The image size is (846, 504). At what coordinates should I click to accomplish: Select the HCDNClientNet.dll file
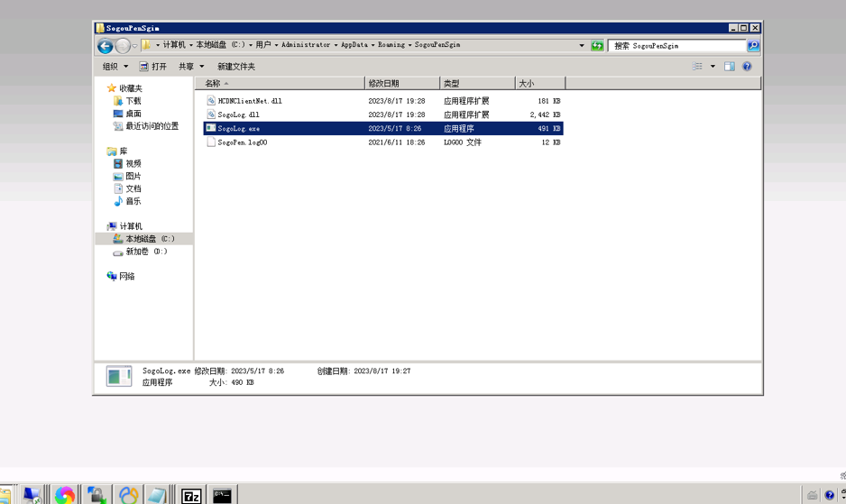point(250,101)
